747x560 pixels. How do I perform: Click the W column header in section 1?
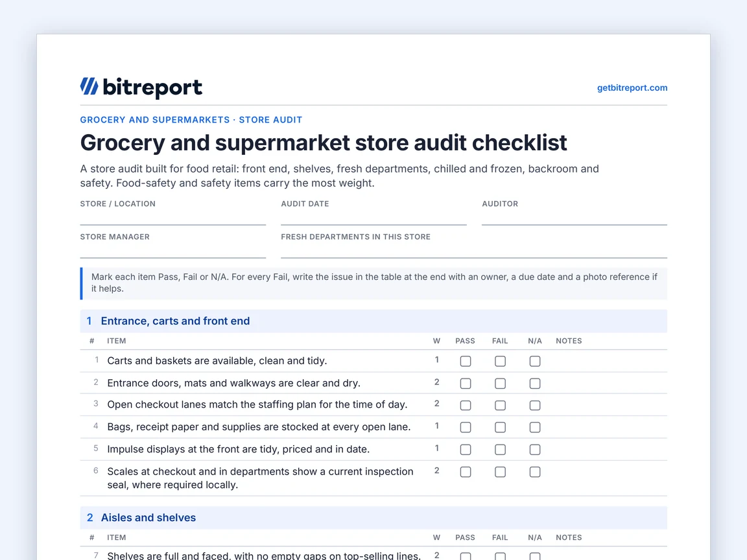(x=436, y=341)
